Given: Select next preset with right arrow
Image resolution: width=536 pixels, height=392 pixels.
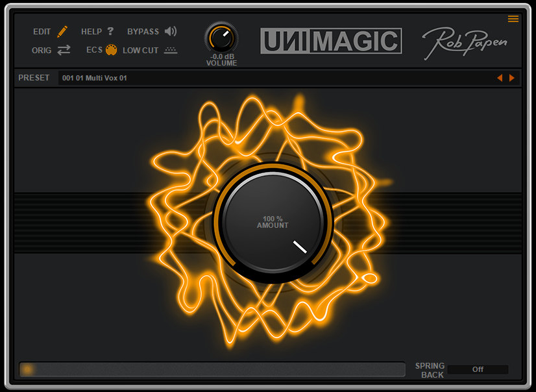Looking at the screenshot, I should click(512, 78).
